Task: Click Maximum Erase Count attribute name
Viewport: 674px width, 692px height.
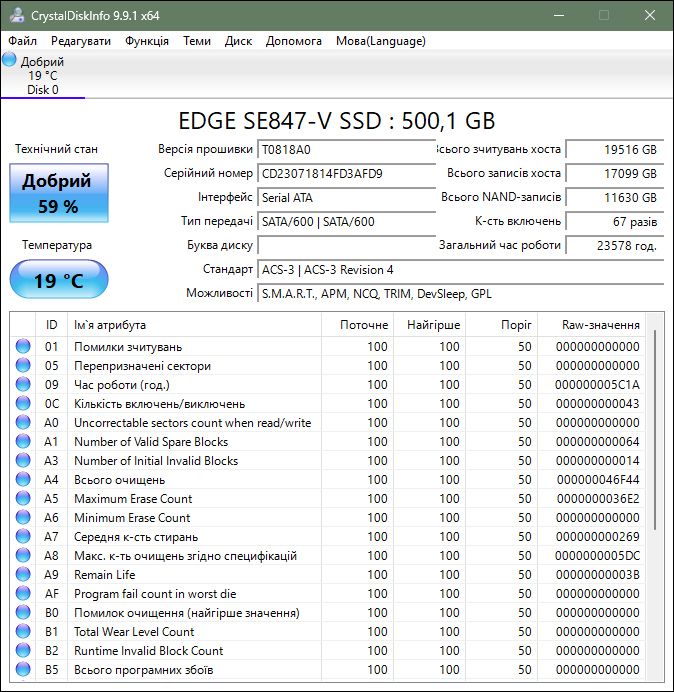Action: click(x=133, y=499)
